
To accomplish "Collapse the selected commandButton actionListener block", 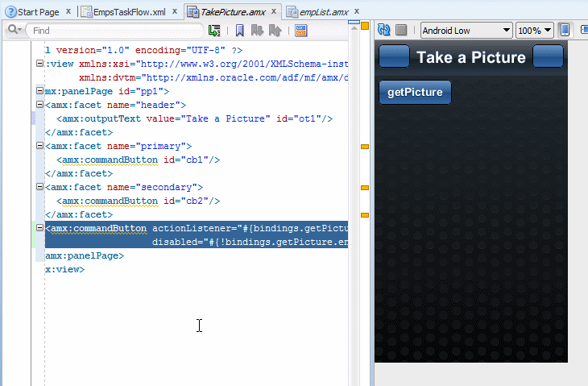I will [39, 227].
